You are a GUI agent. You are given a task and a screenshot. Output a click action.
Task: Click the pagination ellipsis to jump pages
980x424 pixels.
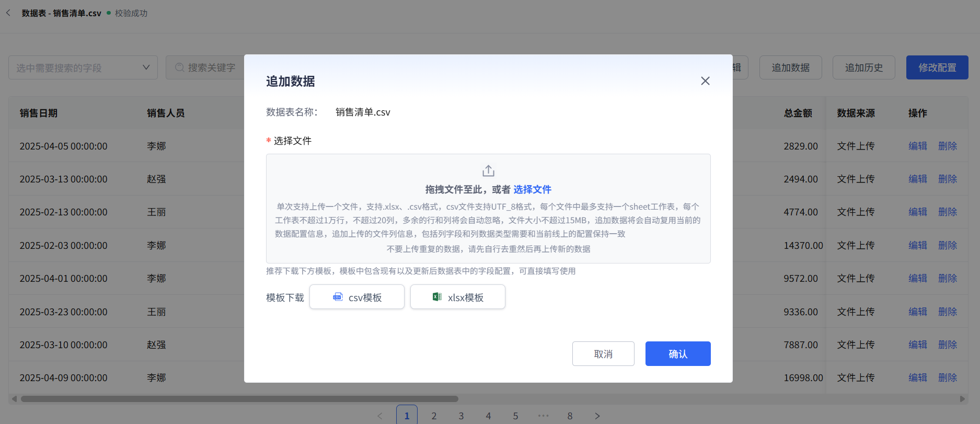pyautogui.click(x=543, y=416)
